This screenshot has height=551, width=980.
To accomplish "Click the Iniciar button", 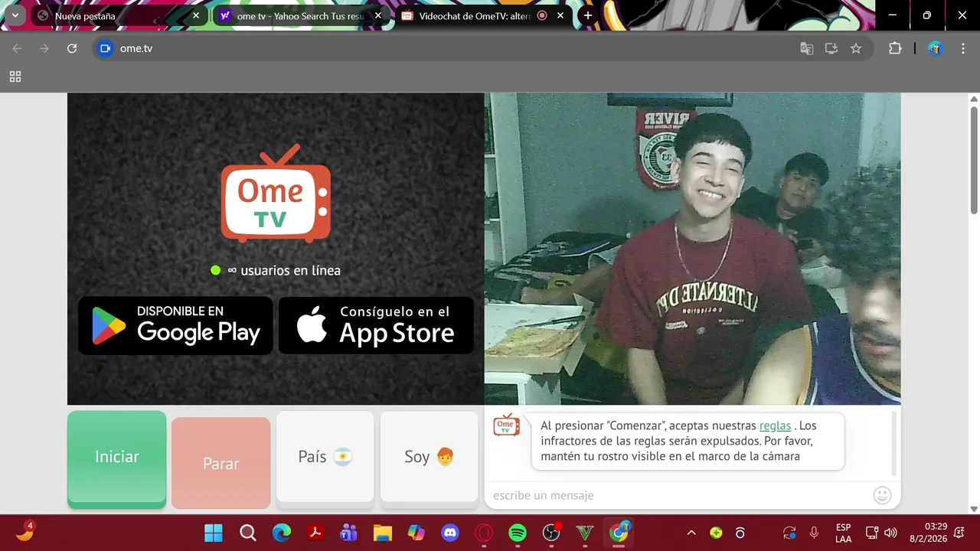I will coord(117,459).
